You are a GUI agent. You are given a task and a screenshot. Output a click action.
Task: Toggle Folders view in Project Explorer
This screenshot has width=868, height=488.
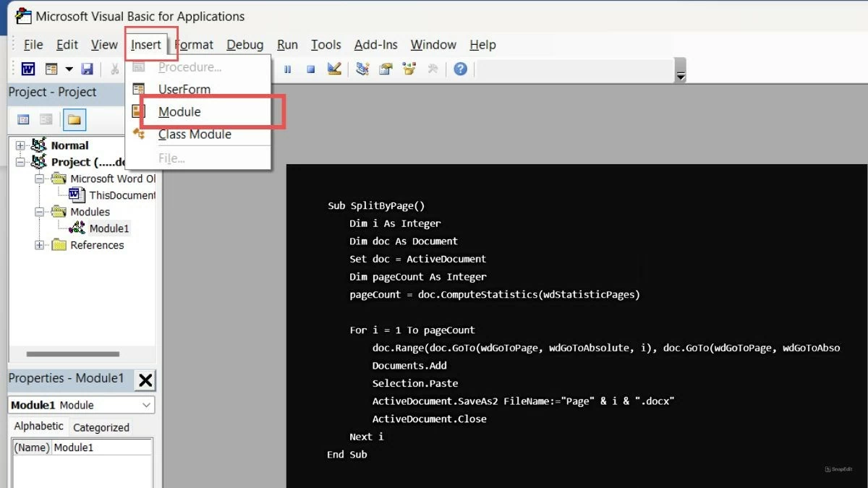(x=75, y=119)
